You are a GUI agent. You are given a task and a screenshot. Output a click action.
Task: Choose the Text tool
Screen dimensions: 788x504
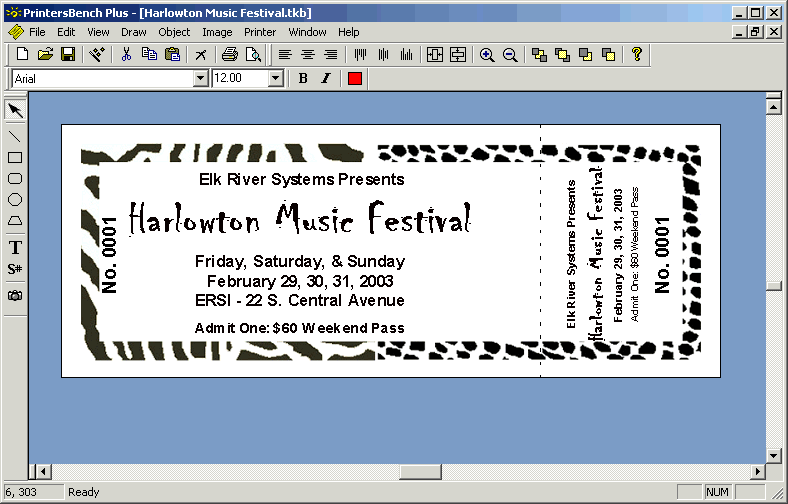(15, 247)
